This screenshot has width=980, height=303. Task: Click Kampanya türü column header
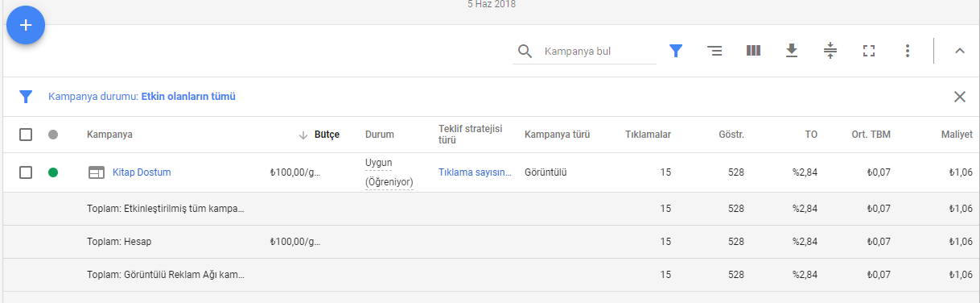[557, 135]
